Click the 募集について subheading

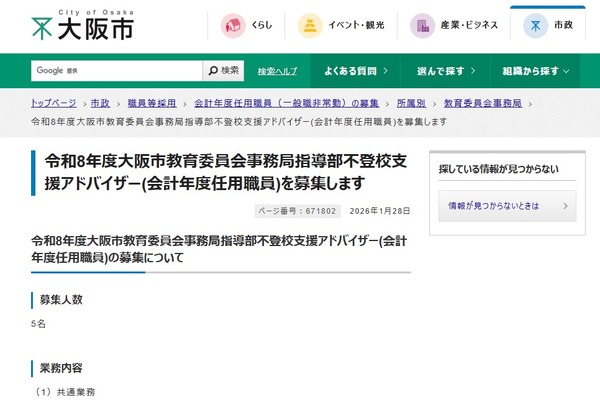pos(219,249)
